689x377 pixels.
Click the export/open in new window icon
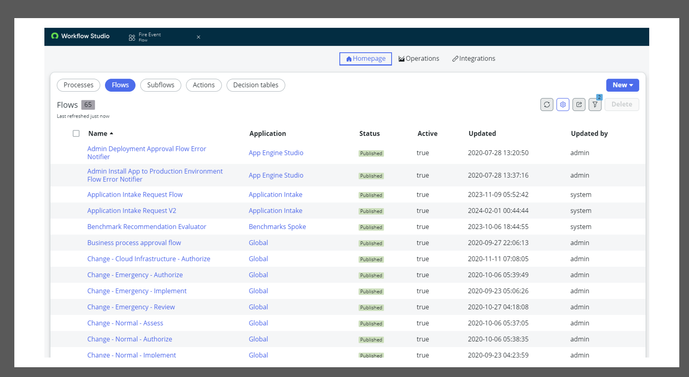tap(579, 105)
